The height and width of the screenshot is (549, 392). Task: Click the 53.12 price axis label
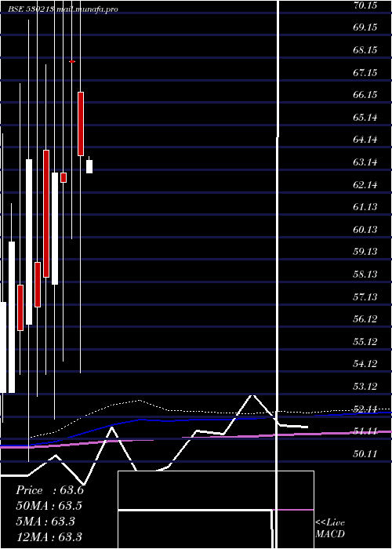click(x=365, y=386)
